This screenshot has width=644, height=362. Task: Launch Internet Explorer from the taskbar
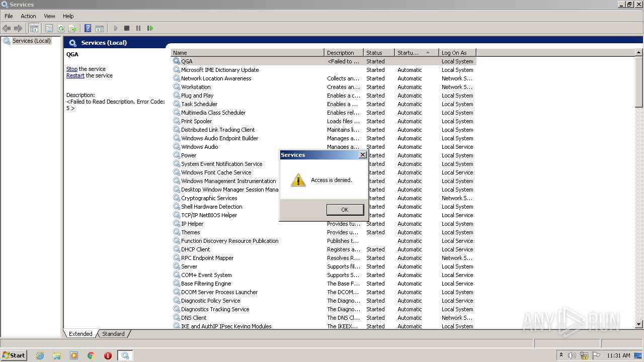click(40, 355)
